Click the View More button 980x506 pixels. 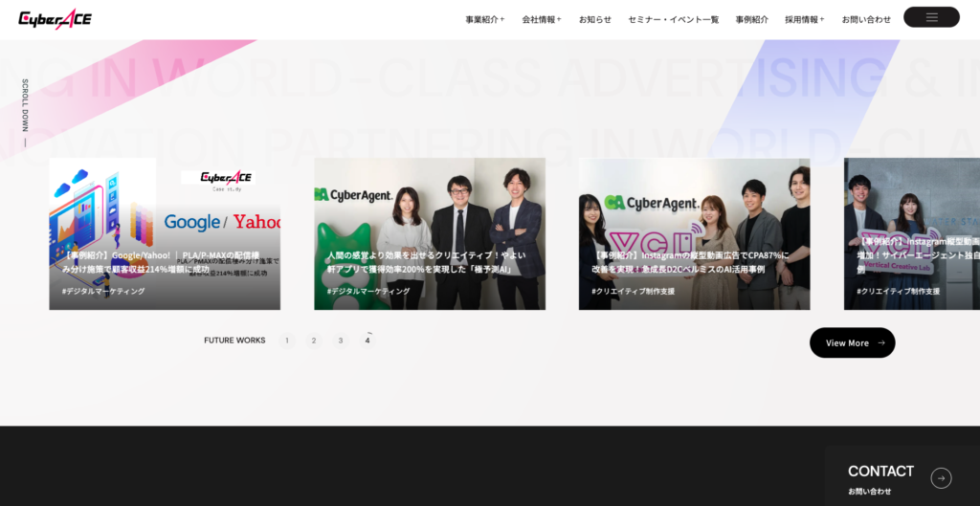(x=853, y=343)
